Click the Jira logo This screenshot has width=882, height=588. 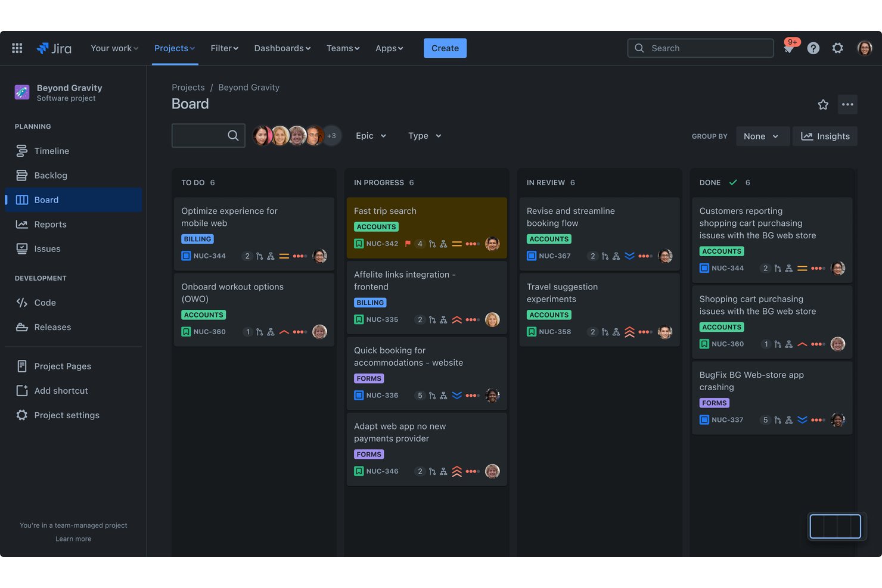pos(54,48)
